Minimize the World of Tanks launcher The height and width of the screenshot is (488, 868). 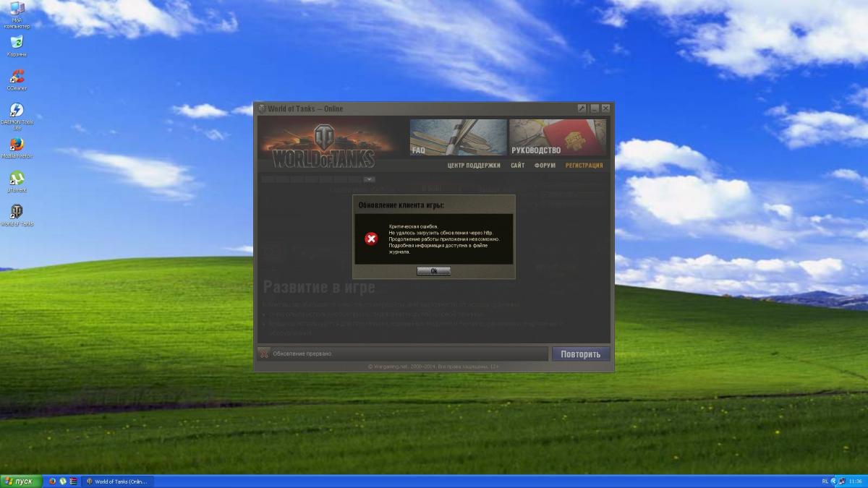click(x=594, y=108)
